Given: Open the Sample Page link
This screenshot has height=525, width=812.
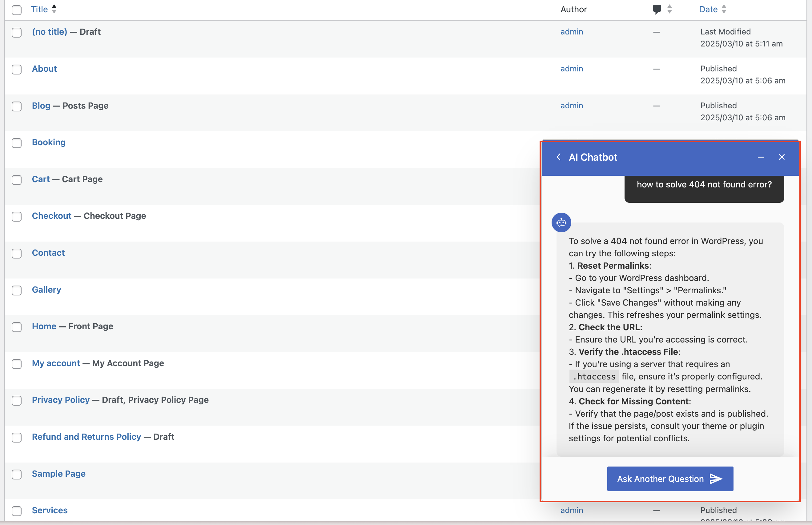Looking at the screenshot, I should (x=58, y=474).
